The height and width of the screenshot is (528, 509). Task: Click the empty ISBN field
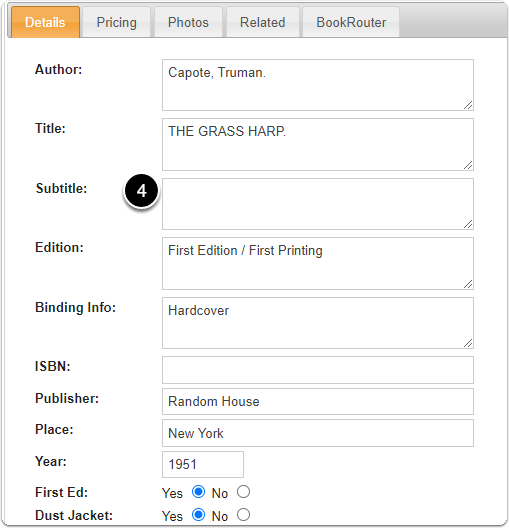tap(318, 370)
